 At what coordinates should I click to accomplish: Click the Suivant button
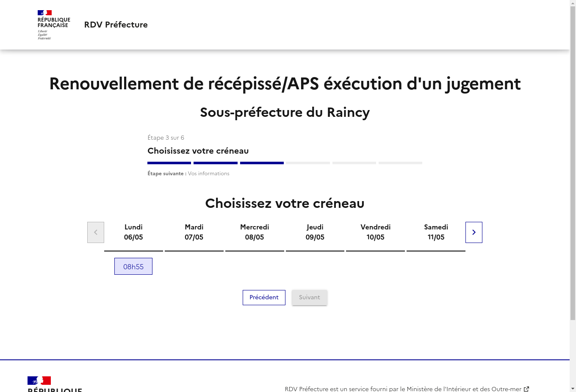coord(310,298)
